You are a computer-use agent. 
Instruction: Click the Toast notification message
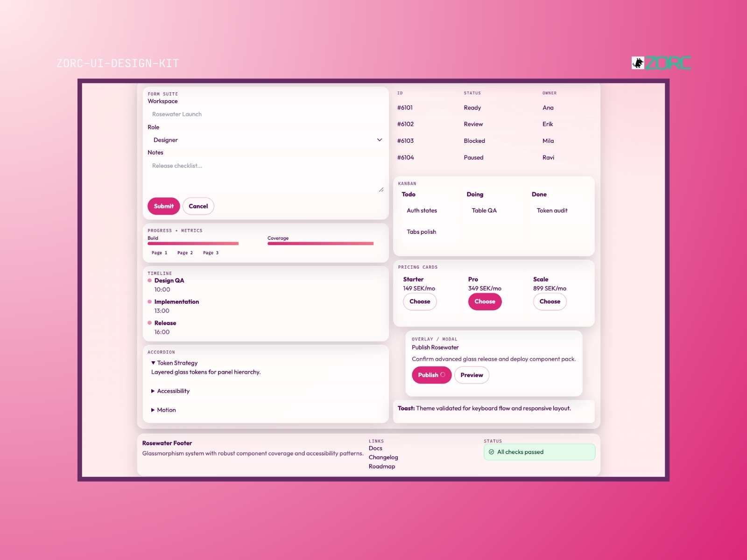coord(493,412)
